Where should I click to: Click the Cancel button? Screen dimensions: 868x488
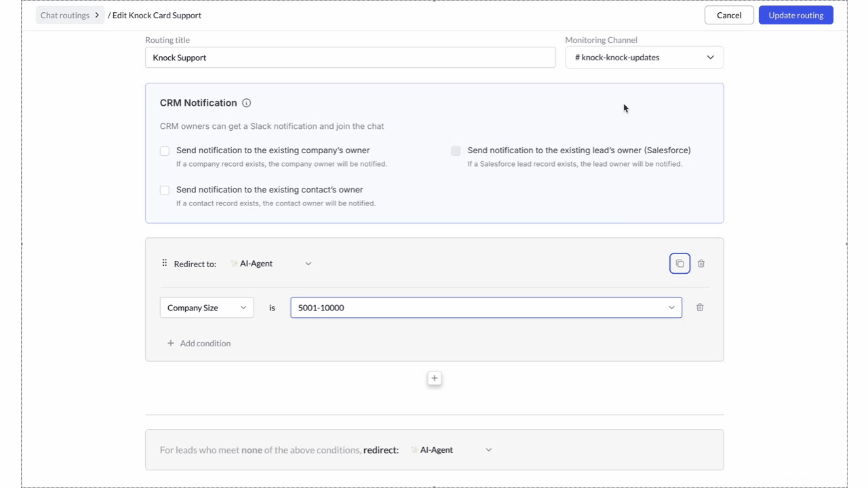(x=729, y=15)
